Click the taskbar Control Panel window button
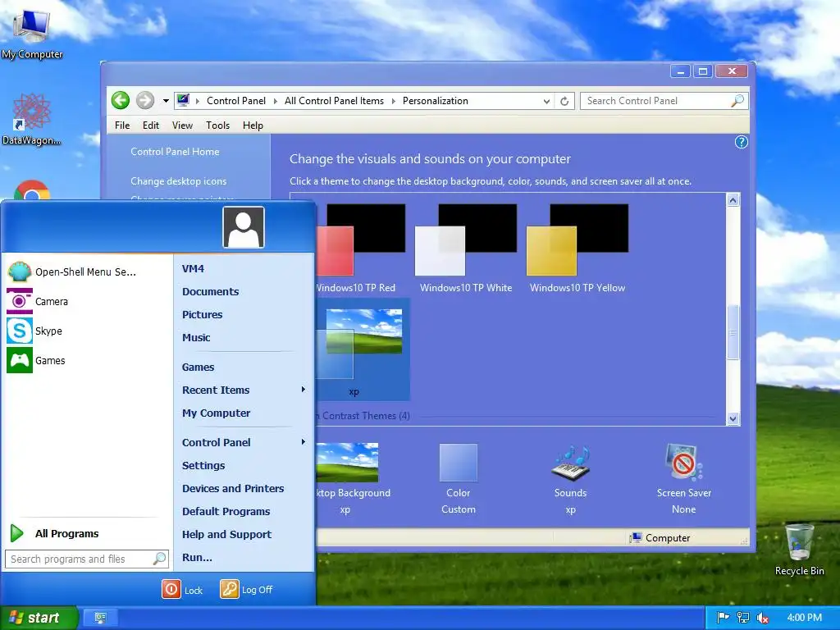Image resolution: width=840 pixels, height=630 pixels. click(100, 618)
